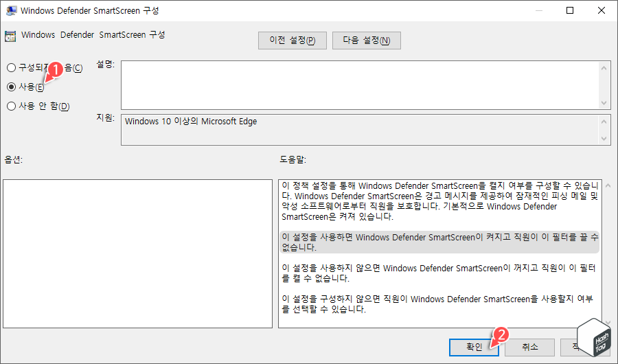This screenshot has width=618, height=364.
Task: Click the 다음 설정(N) button
Action: [x=366, y=41]
